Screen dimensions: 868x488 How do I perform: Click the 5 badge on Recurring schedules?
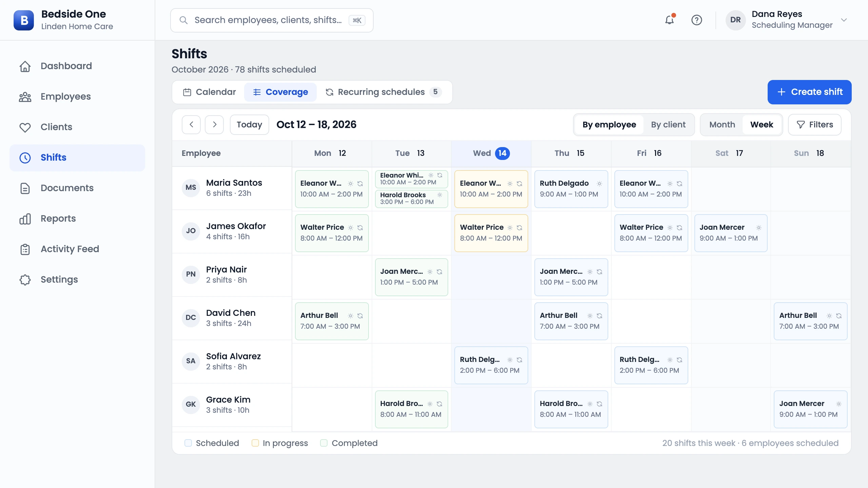coord(435,92)
